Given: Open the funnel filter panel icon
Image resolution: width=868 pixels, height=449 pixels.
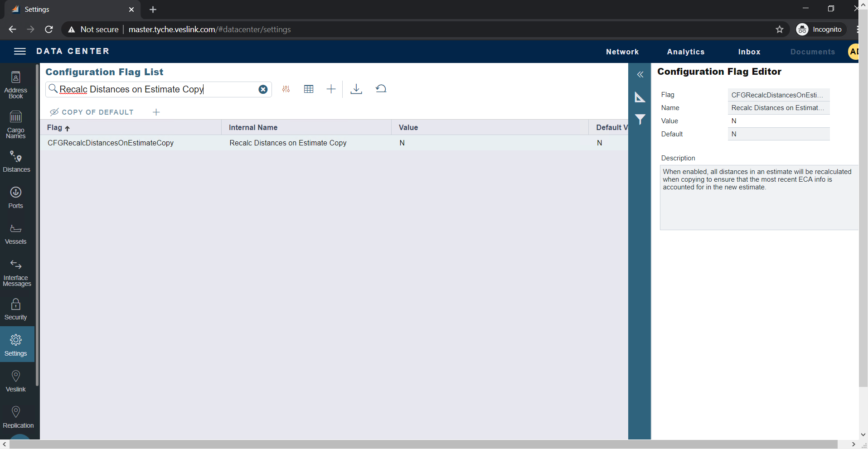Looking at the screenshot, I should point(640,120).
